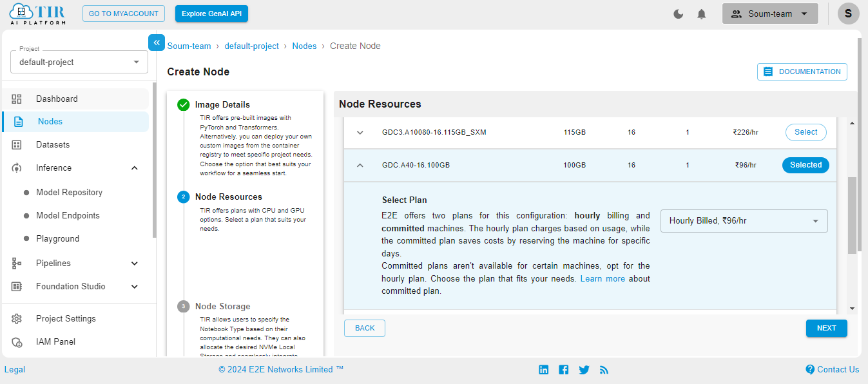Open the RSS feed icon

point(604,370)
